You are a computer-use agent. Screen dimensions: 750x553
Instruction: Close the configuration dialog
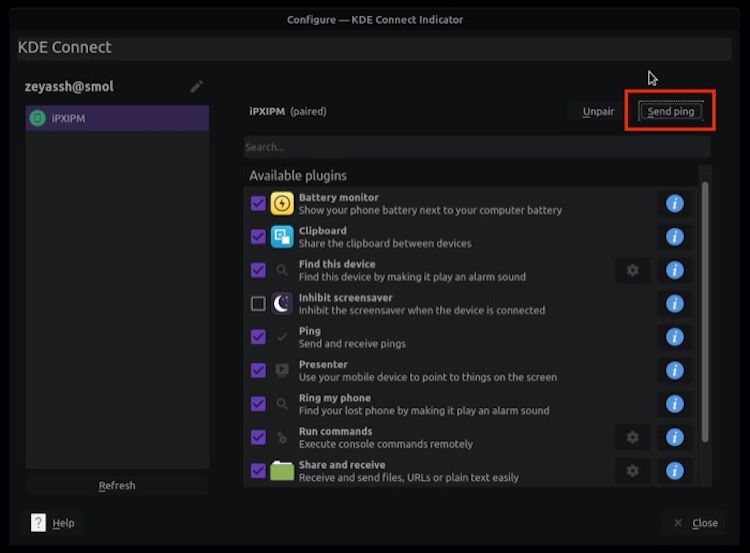(x=696, y=523)
